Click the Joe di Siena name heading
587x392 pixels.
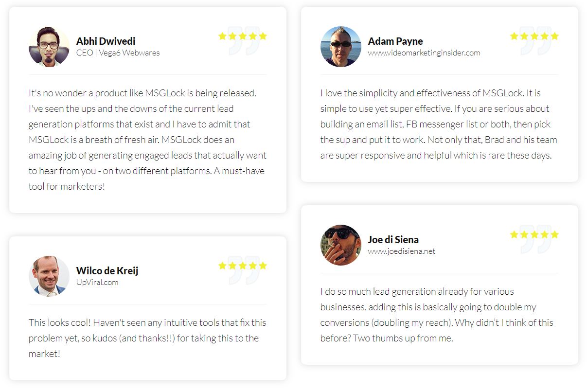(x=393, y=240)
